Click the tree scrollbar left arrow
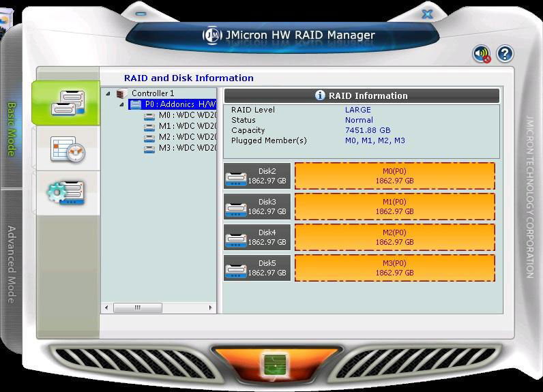Image resolution: width=543 pixels, height=392 pixels. click(x=106, y=307)
